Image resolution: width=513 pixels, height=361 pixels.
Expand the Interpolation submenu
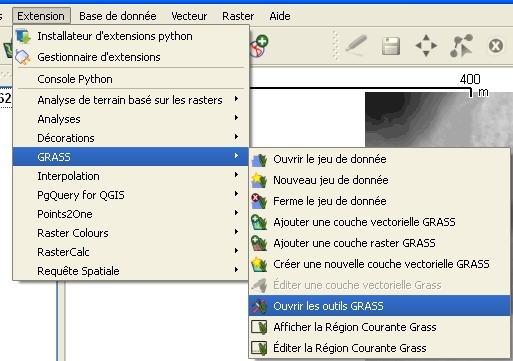click(131, 176)
